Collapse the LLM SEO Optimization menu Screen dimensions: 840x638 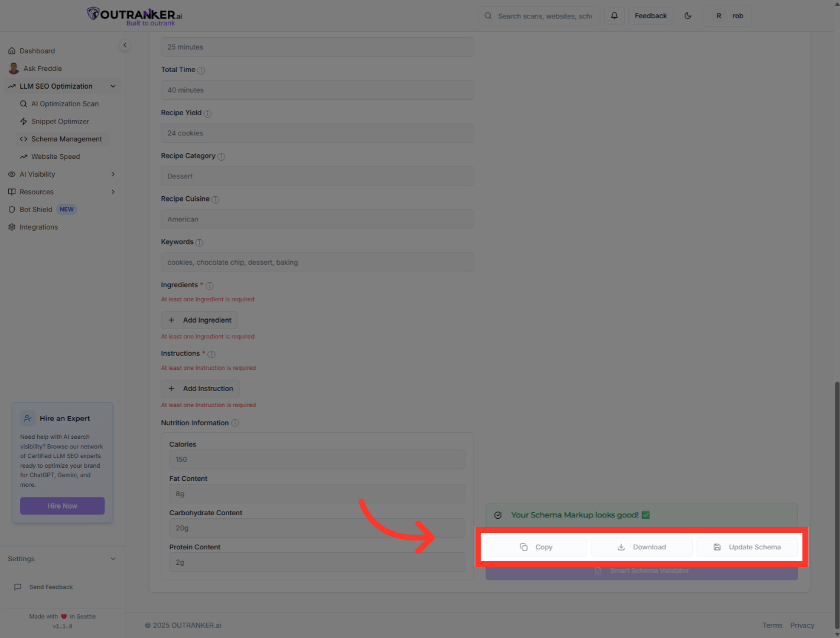pos(113,86)
